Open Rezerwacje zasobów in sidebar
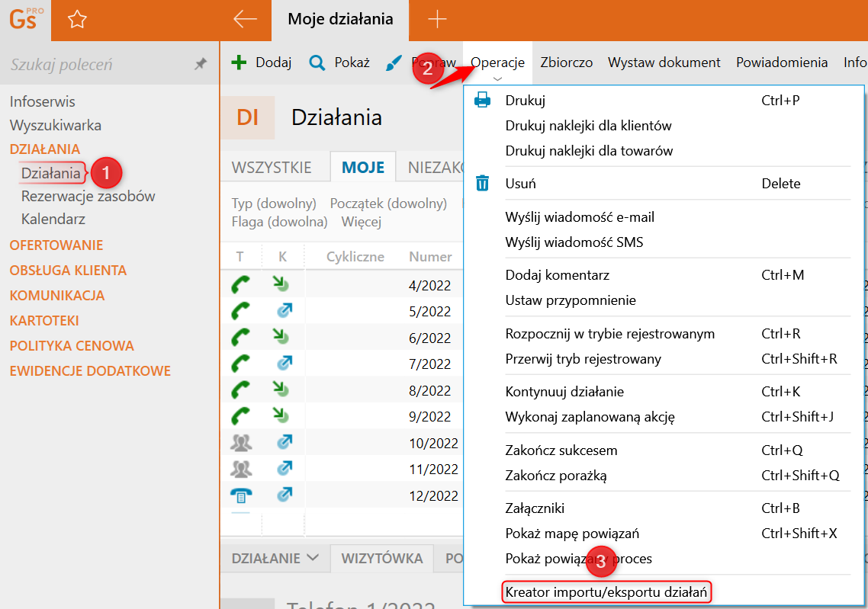Image resolution: width=868 pixels, height=609 pixels. [88, 197]
